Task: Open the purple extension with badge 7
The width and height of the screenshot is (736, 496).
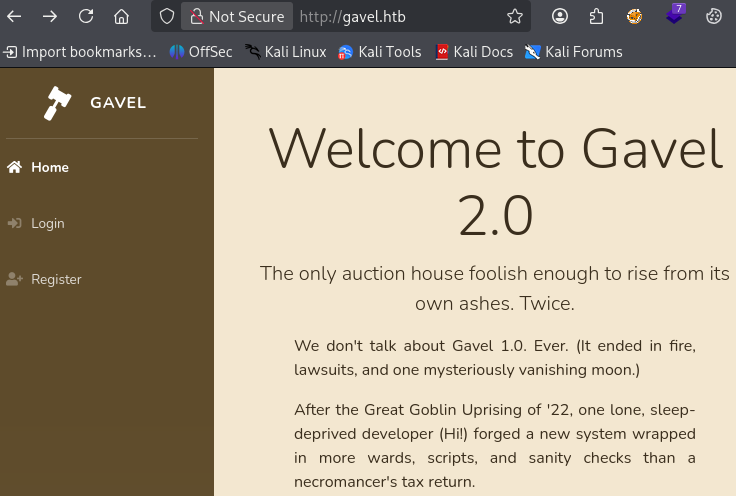Action: (675, 15)
